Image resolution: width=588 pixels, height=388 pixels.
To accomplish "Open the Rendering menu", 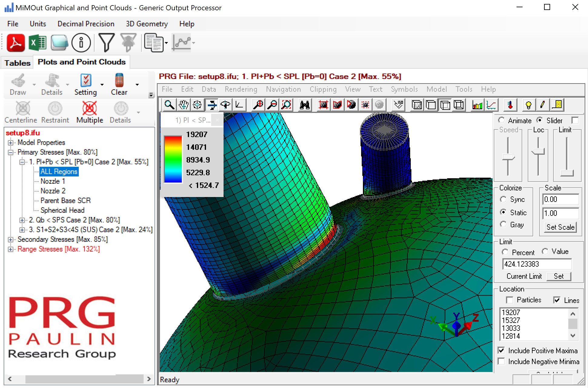I will pyautogui.click(x=241, y=89).
